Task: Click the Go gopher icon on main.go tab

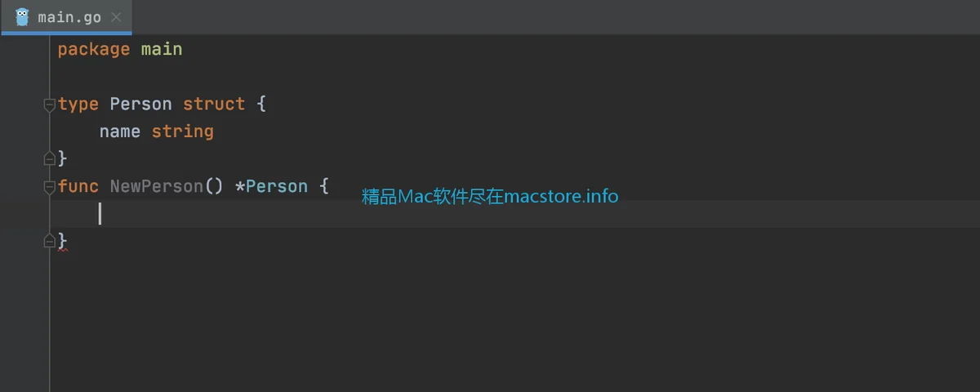Action: click(22, 17)
